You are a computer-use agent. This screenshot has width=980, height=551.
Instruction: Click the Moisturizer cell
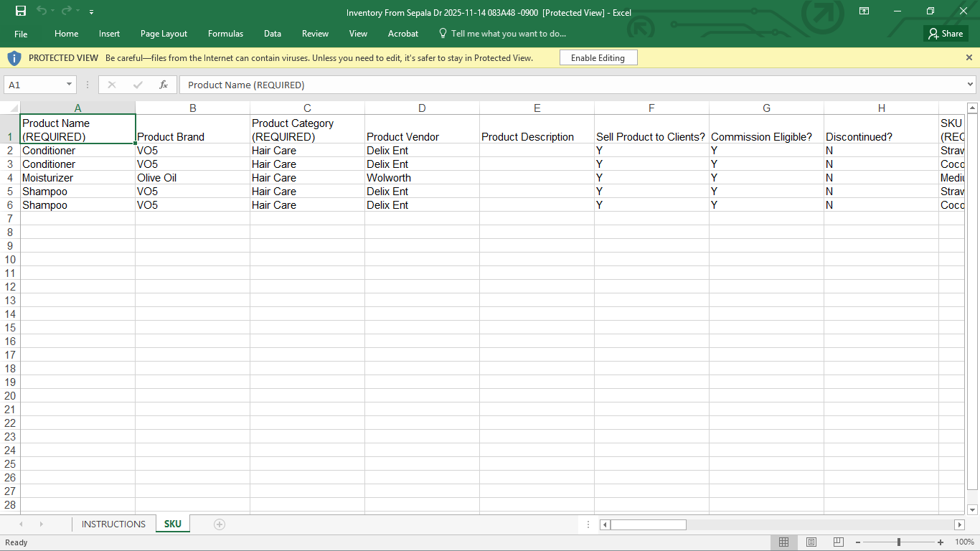[x=78, y=178]
